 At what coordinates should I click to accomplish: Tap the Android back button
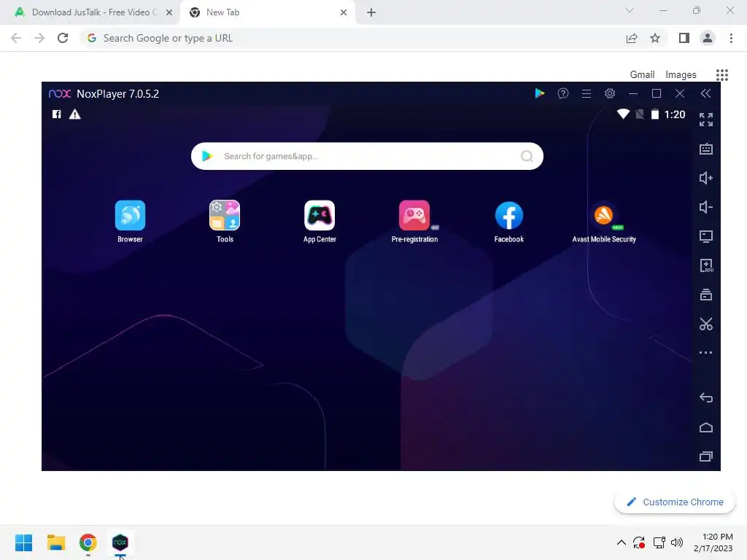706,397
